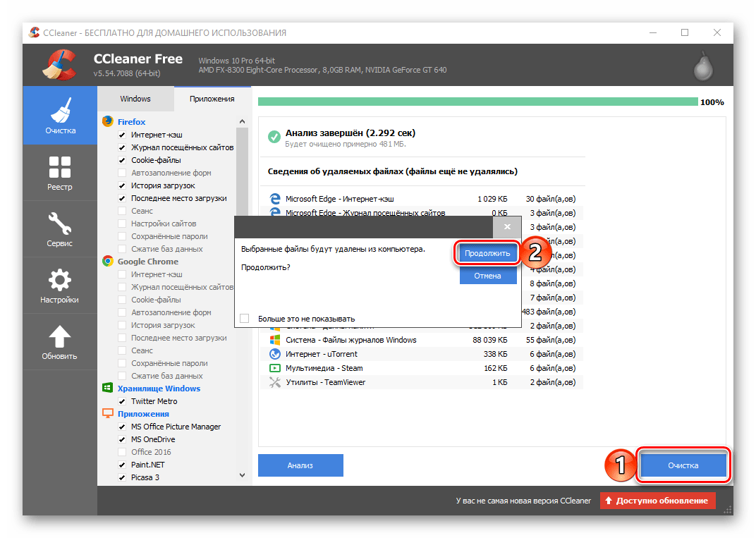Screen dimensions: 756x538
Task: Open the Реестр registry section
Action: [60, 173]
